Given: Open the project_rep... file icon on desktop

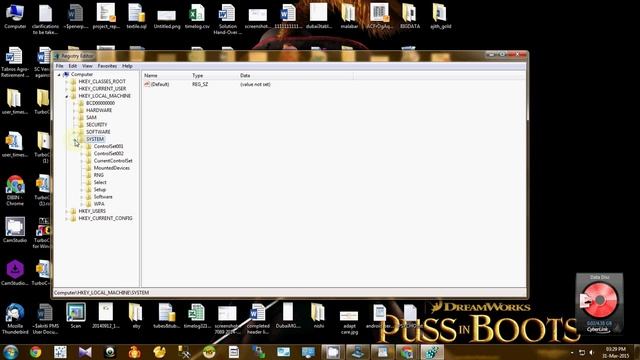Looking at the screenshot, I should pyautogui.click(x=106, y=15).
